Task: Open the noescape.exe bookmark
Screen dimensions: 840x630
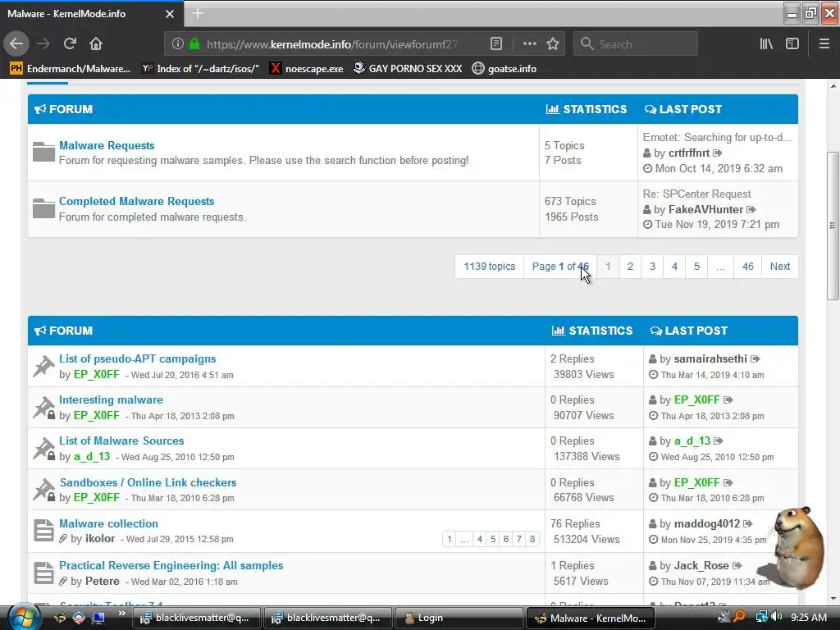Action: pyautogui.click(x=307, y=69)
